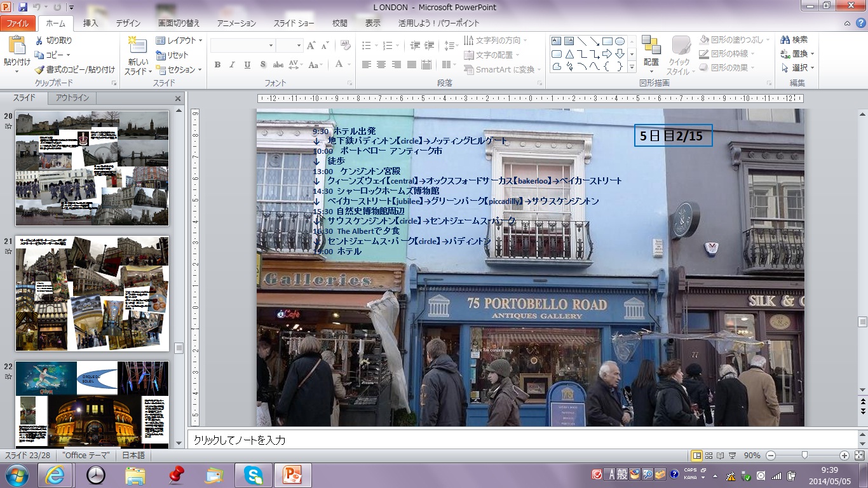Increase font size with the large A icon
868x488 pixels.
pyautogui.click(x=311, y=46)
